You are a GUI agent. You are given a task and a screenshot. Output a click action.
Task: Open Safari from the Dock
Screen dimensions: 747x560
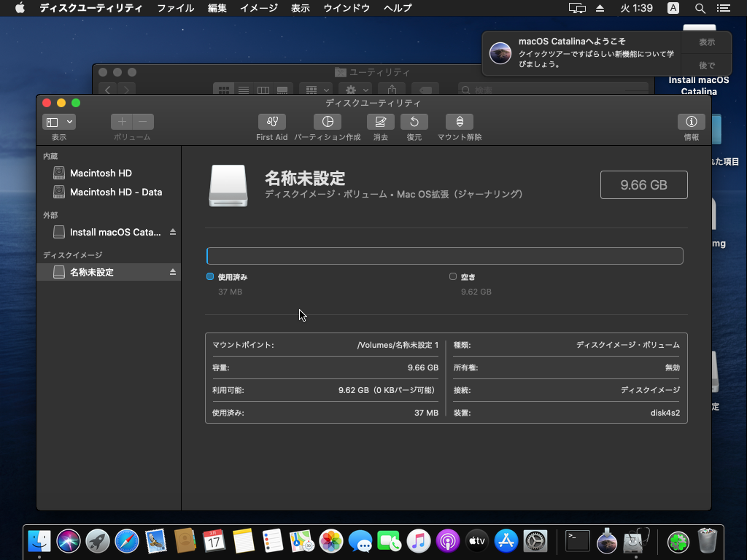[x=127, y=542]
